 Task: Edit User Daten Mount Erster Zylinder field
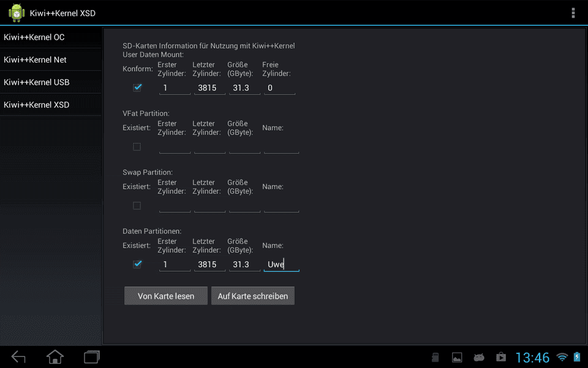click(x=175, y=88)
